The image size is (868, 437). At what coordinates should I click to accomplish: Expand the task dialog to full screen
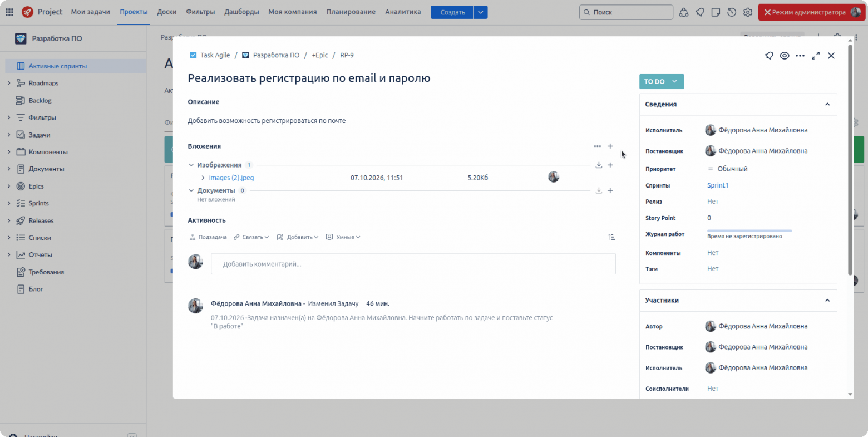(x=816, y=56)
